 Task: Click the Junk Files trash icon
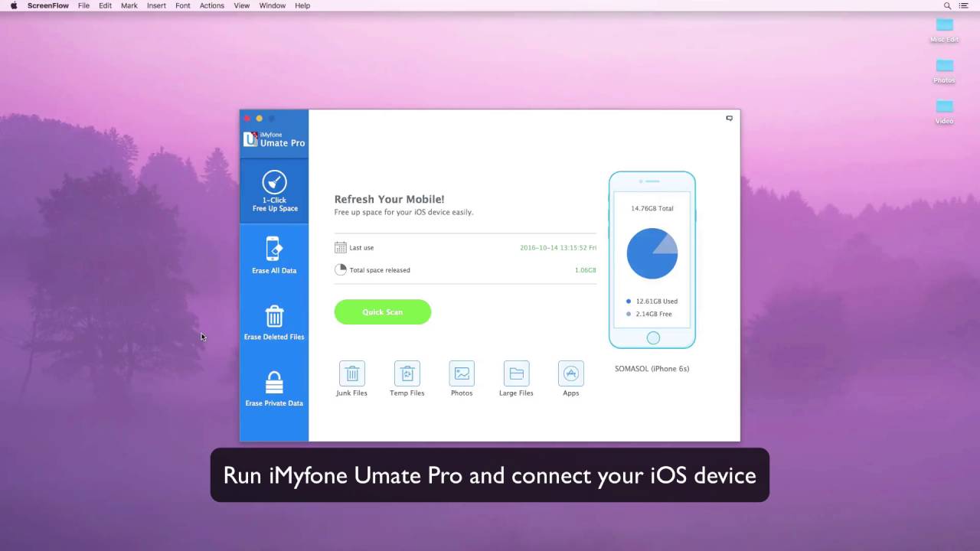click(352, 373)
